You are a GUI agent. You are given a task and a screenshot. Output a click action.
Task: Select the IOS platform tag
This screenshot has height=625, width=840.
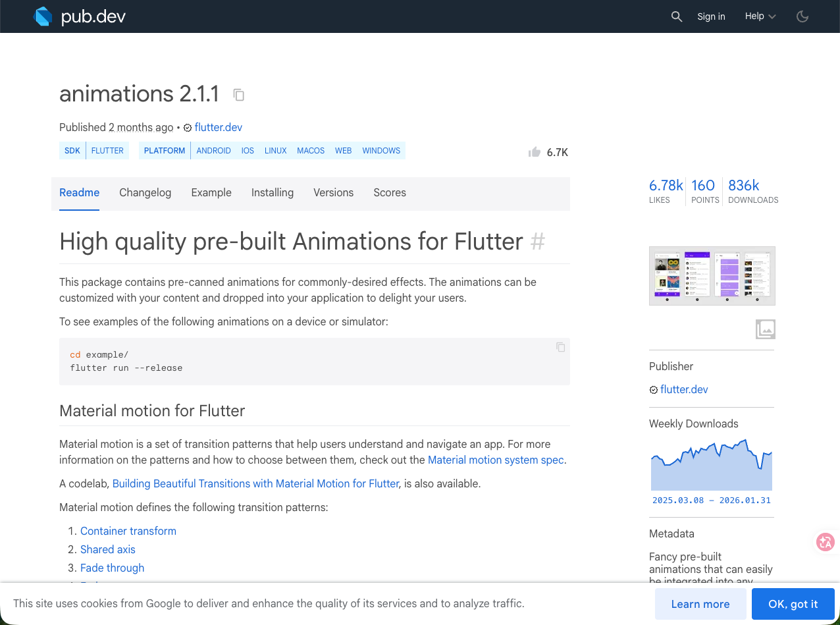tap(248, 151)
